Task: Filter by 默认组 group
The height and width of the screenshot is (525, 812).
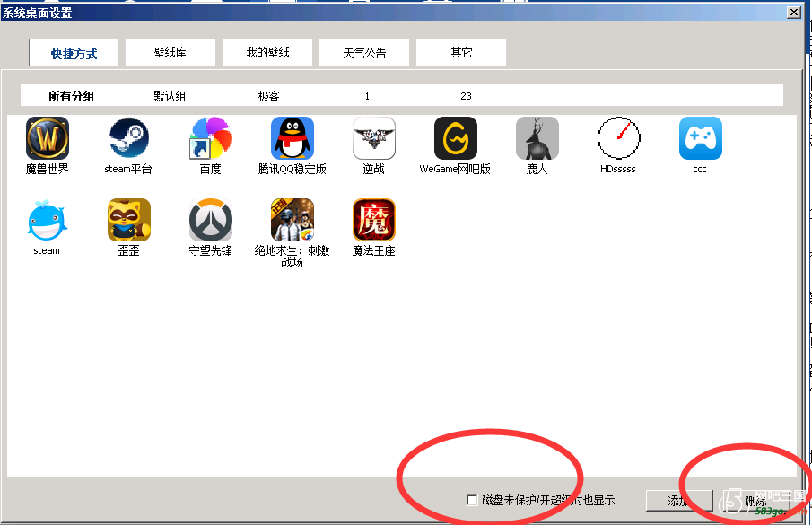Action: [x=170, y=96]
